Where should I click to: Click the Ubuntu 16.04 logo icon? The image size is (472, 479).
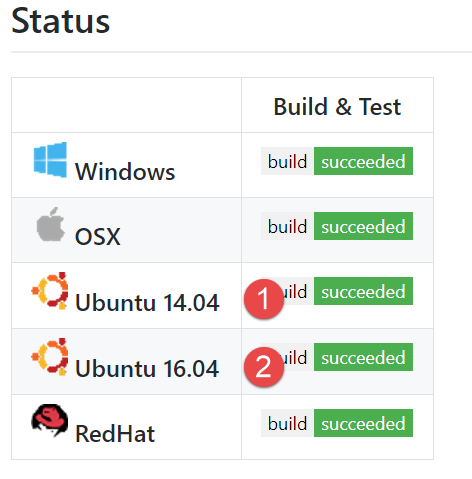click(x=50, y=357)
